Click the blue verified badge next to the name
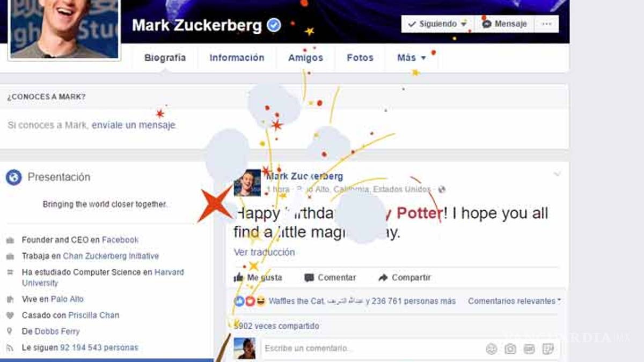Image resolution: width=644 pixels, height=362 pixels. pyautogui.click(x=274, y=25)
